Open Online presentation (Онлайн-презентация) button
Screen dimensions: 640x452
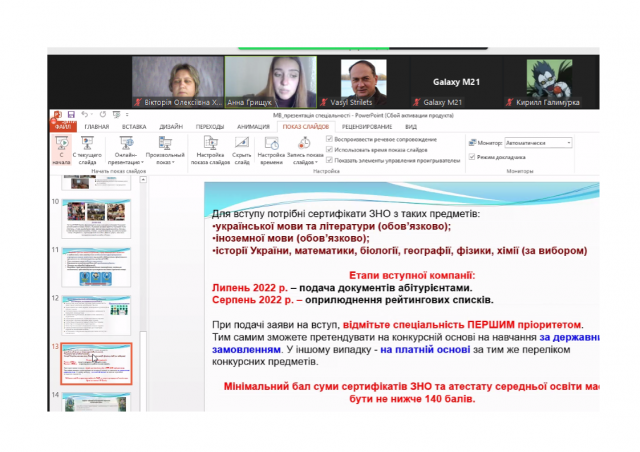click(126, 150)
